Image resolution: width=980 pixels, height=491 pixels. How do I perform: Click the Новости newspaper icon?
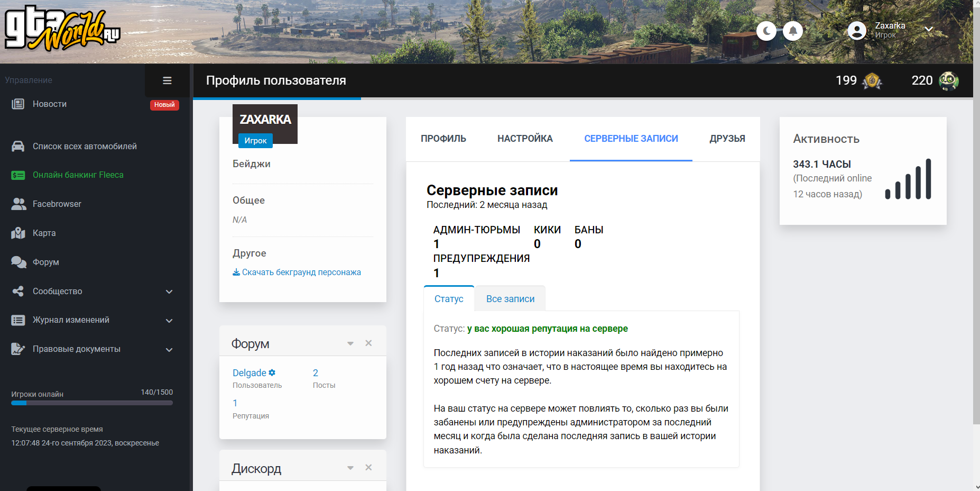18,104
